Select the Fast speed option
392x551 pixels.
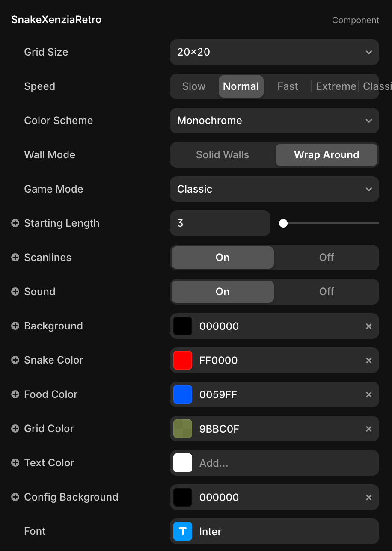click(x=288, y=86)
